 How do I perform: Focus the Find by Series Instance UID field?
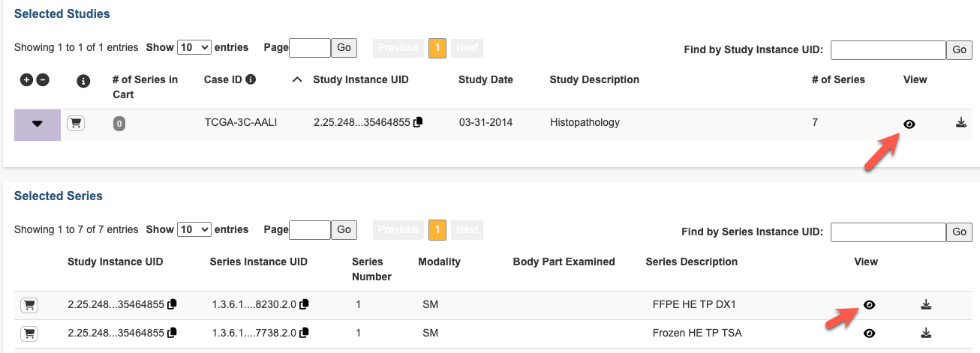pos(888,232)
